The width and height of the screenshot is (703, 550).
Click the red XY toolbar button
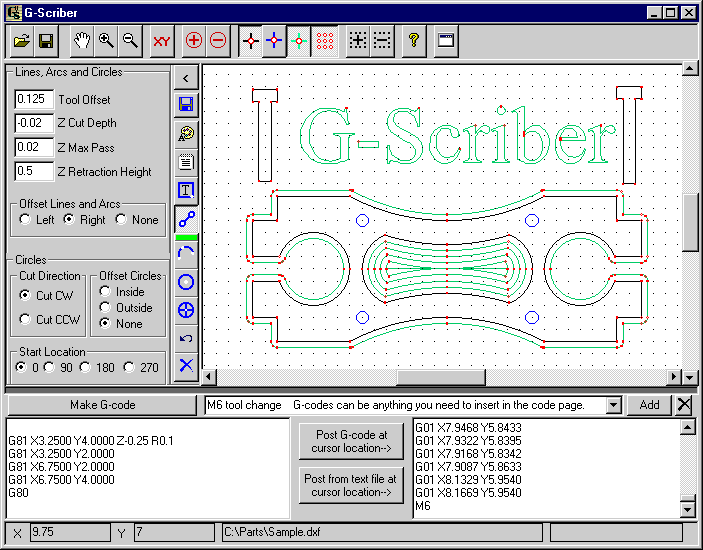[161, 41]
